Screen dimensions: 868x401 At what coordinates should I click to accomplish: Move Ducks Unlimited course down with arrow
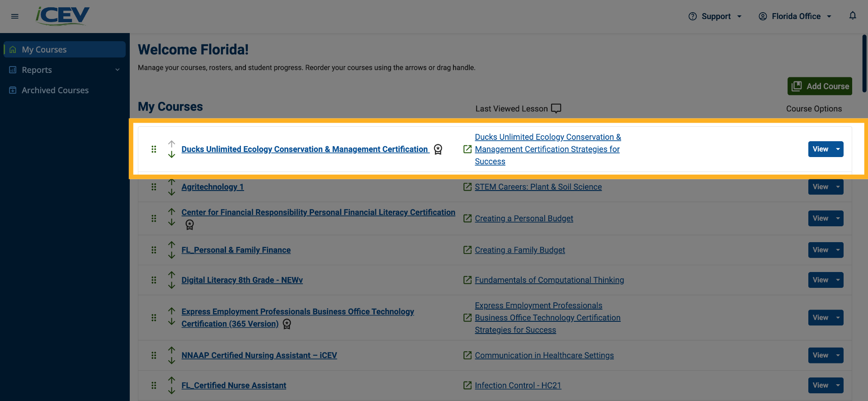tap(171, 154)
